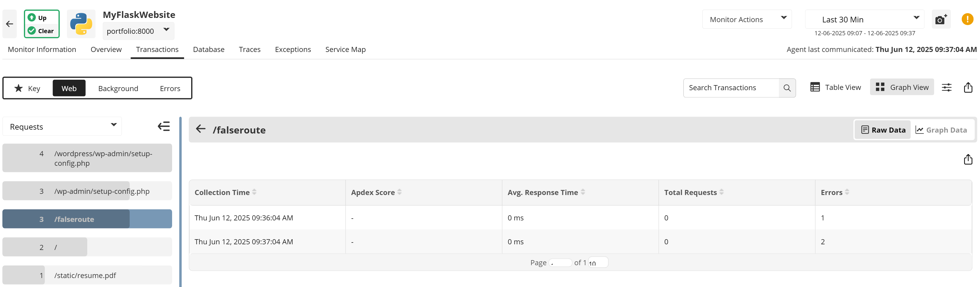Open the Service Map tab
The image size is (980, 287).
coord(345,49)
